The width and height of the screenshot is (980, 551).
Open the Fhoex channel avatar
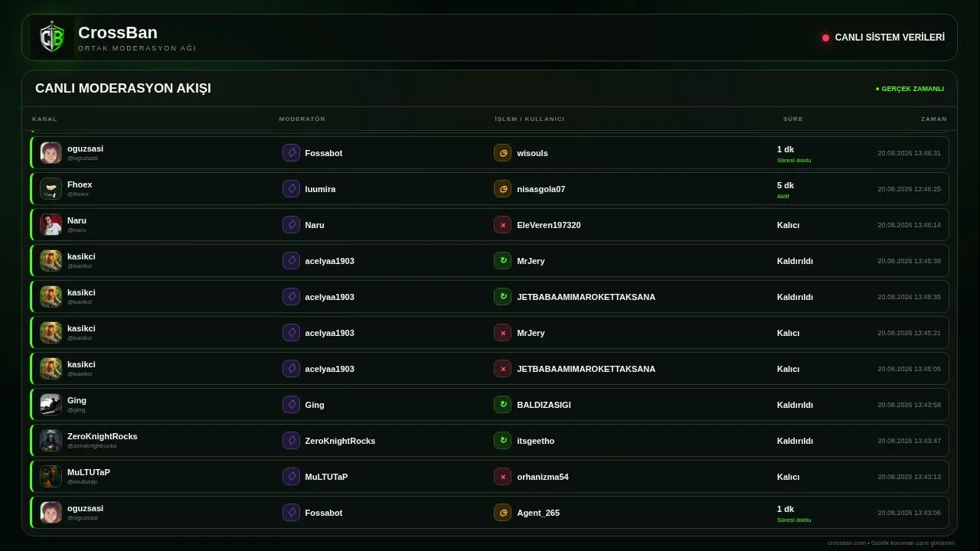(51, 189)
